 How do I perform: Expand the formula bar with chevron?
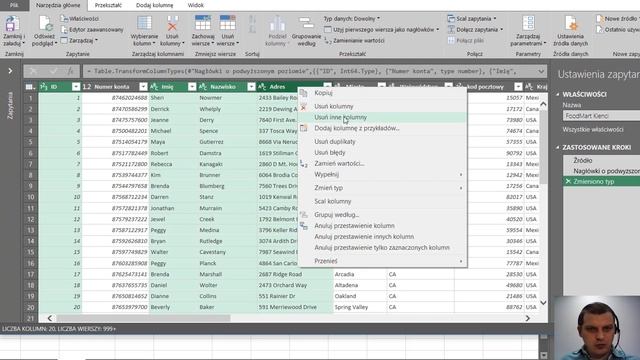coord(541,71)
